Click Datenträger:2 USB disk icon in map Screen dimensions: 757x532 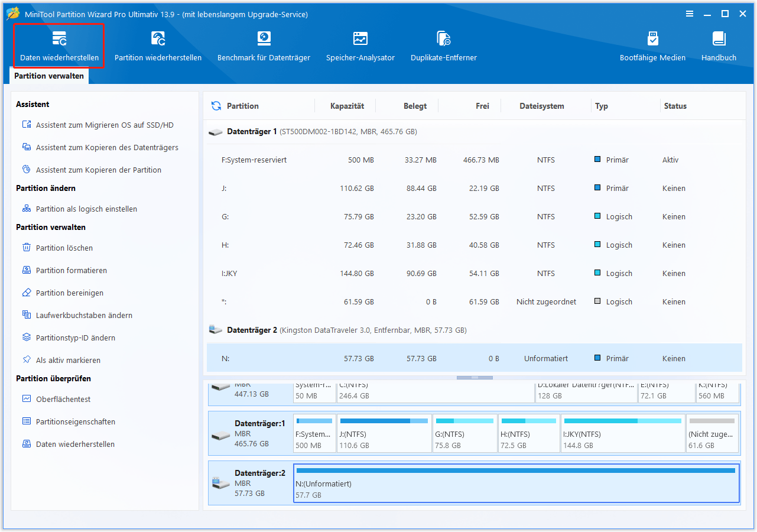[220, 483]
